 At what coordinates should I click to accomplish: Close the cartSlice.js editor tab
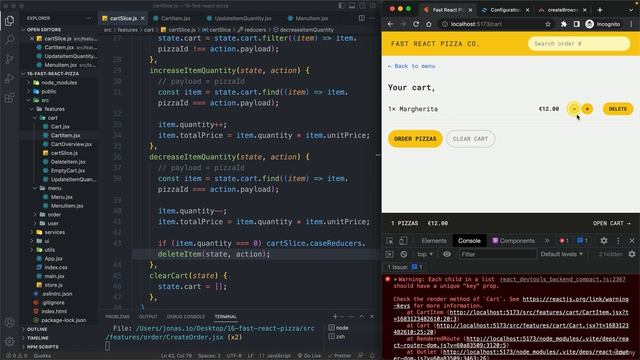142,18
